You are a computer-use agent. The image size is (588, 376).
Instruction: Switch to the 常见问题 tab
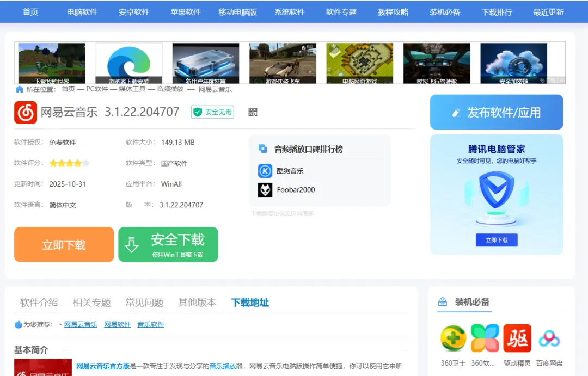(x=144, y=302)
